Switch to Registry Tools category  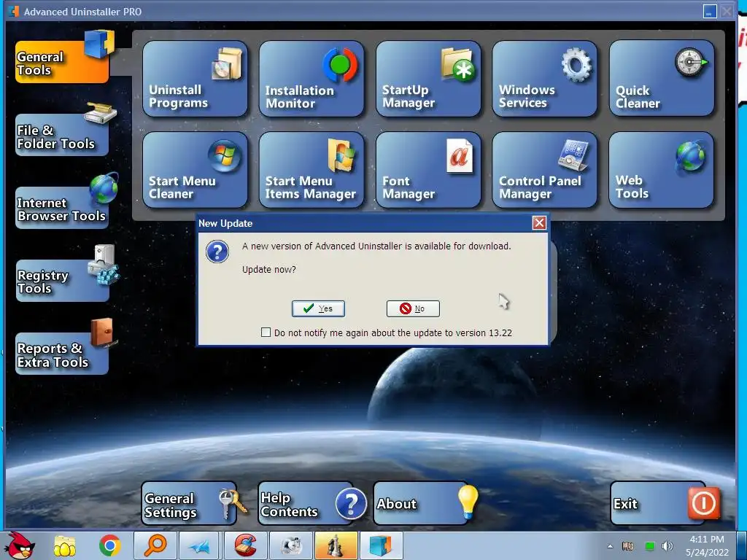[62, 281]
